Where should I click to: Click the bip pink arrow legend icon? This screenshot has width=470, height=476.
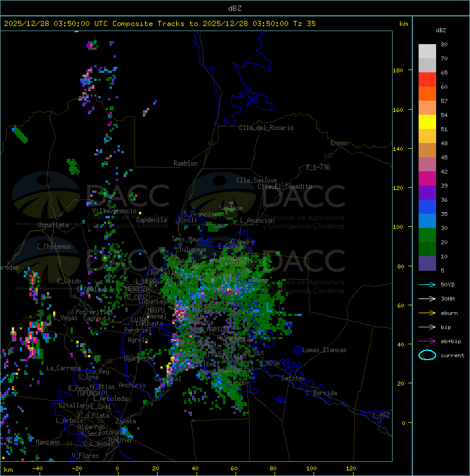point(427,327)
